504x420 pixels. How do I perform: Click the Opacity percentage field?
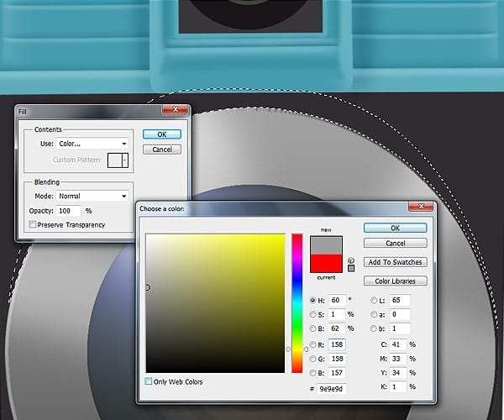pyautogui.click(x=69, y=211)
